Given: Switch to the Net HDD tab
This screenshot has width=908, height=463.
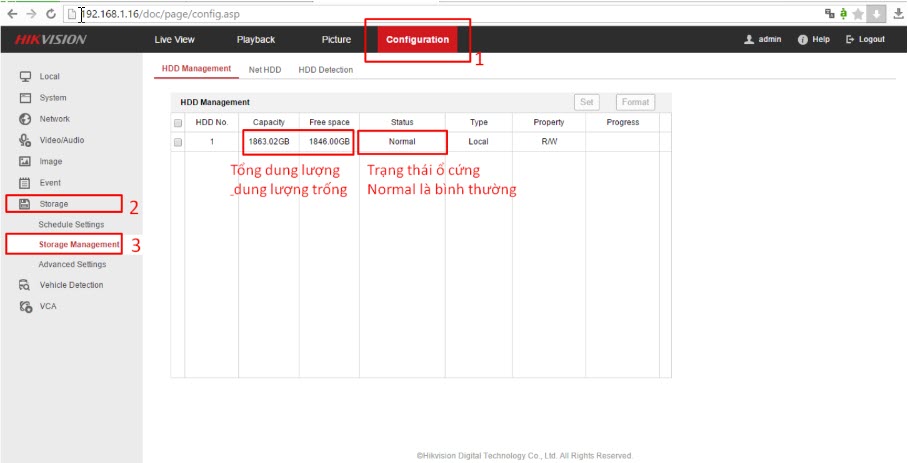Looking at the screenshot, I should coord(265,70).
